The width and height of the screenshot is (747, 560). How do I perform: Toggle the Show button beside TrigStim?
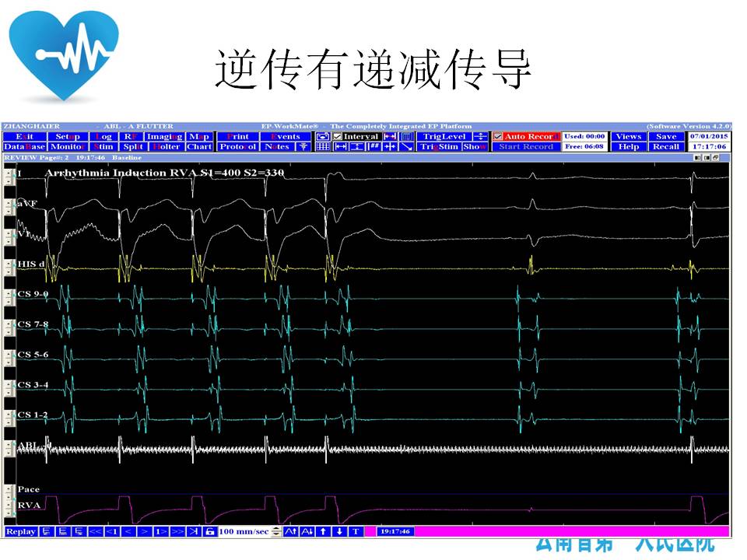tap(475, 147)
